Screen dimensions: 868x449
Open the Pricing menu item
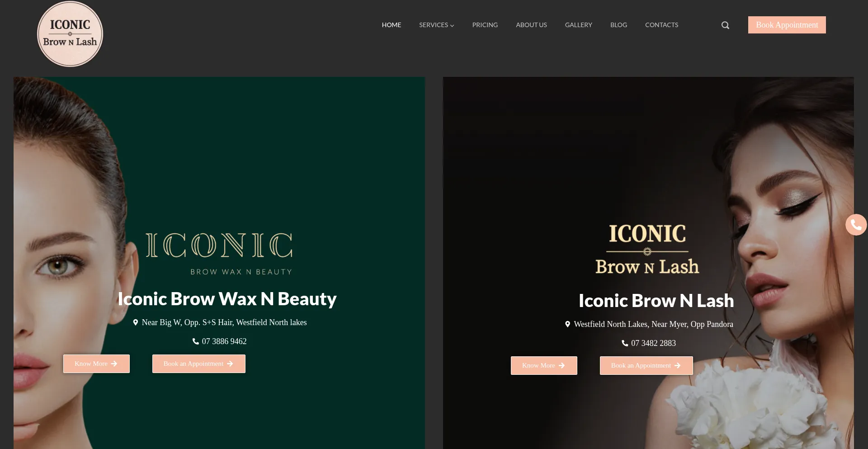point(485,25)
